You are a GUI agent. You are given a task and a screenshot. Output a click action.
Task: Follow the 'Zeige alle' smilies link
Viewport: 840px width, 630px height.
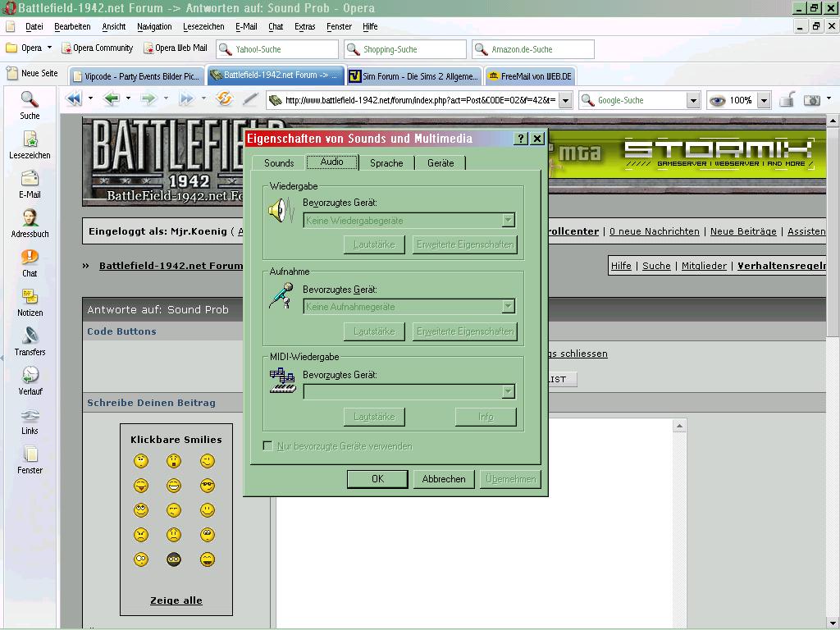tap(176, 600)
